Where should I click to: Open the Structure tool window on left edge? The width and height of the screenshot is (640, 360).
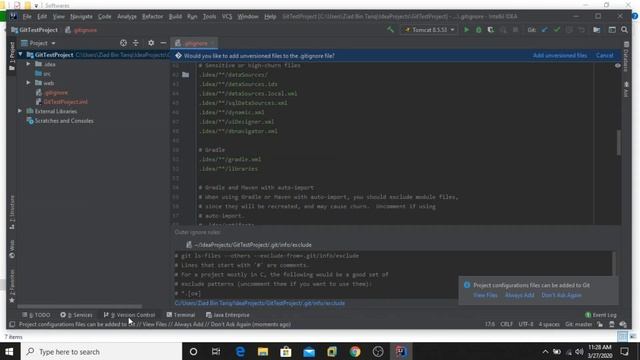[12, 211]
